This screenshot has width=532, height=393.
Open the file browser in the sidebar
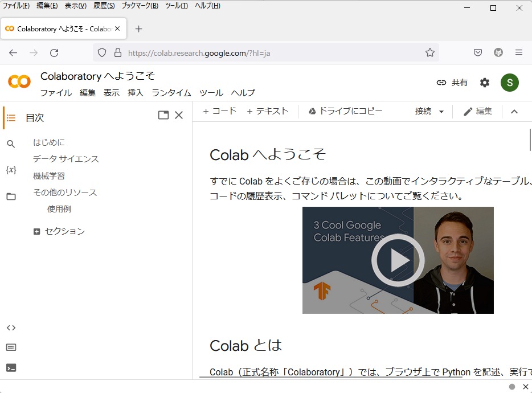coord(11,196)
